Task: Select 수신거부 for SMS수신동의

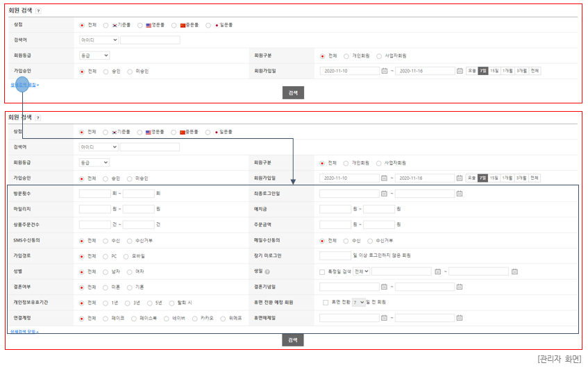Action: tap(129, 241)
